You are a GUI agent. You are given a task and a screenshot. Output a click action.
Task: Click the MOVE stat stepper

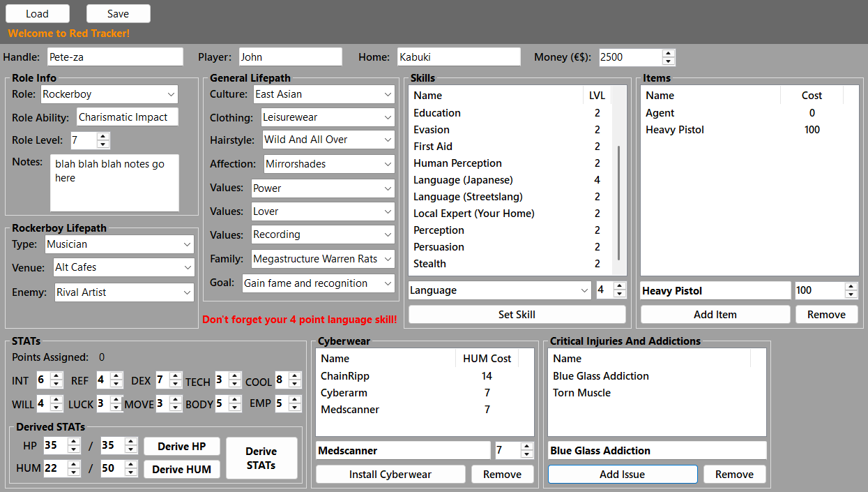169,403
